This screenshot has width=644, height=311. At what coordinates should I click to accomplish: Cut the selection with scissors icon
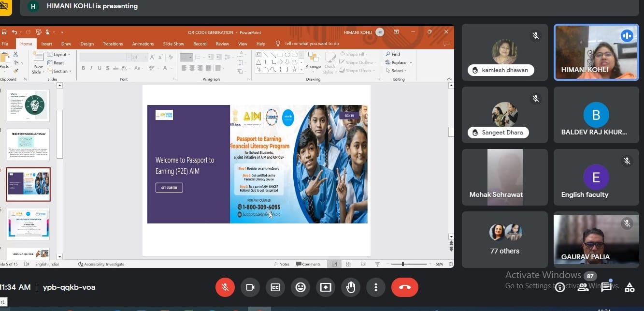point(15,54)
